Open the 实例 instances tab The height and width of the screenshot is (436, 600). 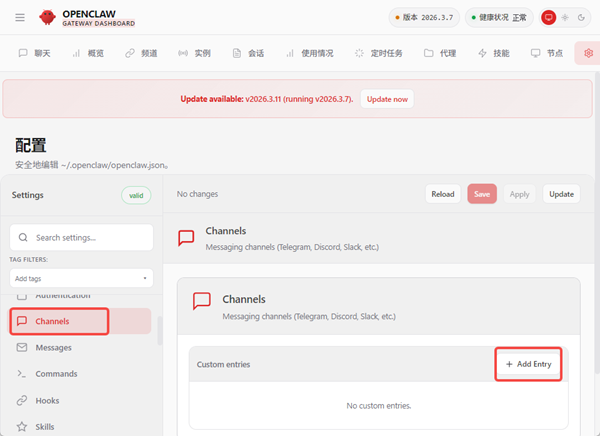(x=194, y=53)
